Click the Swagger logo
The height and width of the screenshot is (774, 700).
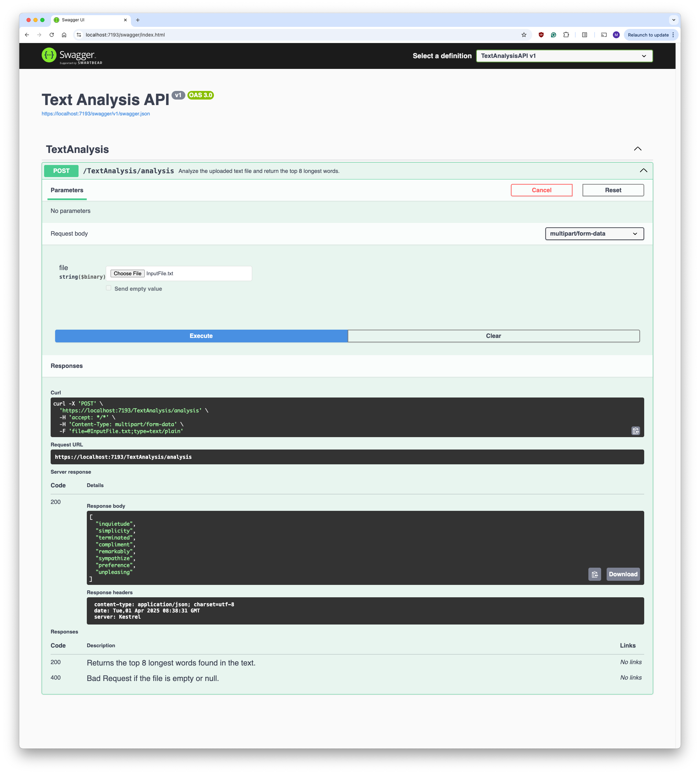coord(72,56)
